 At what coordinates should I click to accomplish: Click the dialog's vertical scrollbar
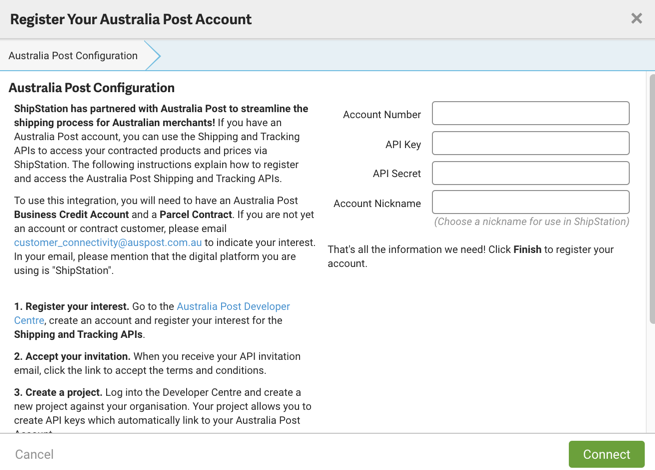click(652, 198)
